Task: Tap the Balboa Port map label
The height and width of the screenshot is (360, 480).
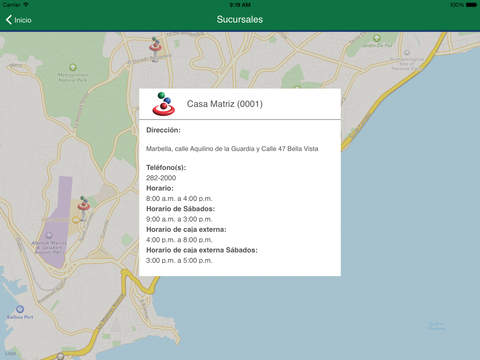Action: click(x=20, y=317)
